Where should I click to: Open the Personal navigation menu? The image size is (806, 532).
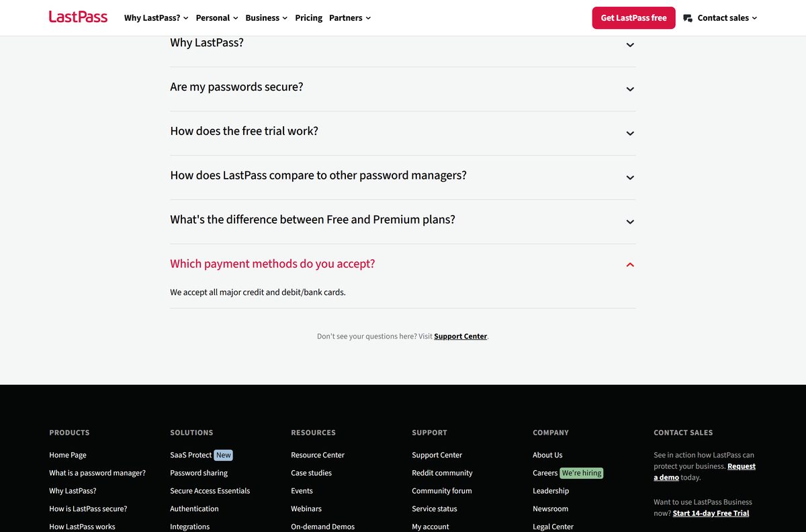(217, 18)
